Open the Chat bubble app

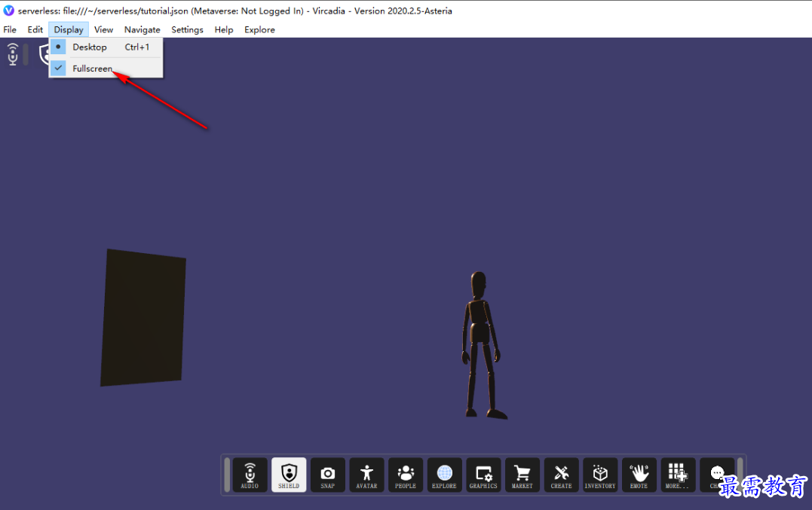click(717, 475)
